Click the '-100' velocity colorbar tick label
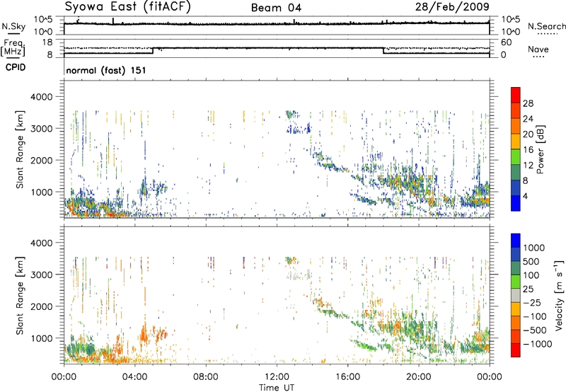This screenshot has width=566, height=392. pos(534,316)
